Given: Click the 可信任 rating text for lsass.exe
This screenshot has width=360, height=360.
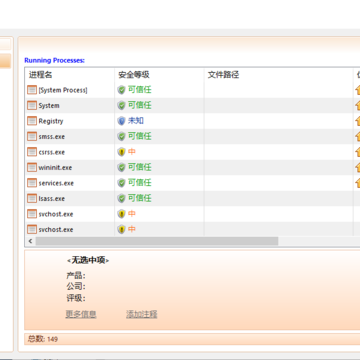Looking at the screenshot, I should (x=140, y=198).
